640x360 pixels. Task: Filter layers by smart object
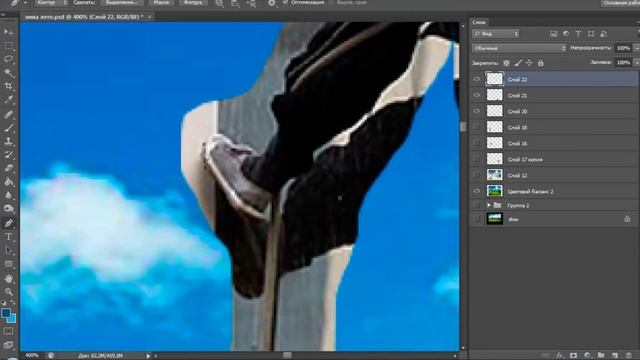click(x=604, y=34)
